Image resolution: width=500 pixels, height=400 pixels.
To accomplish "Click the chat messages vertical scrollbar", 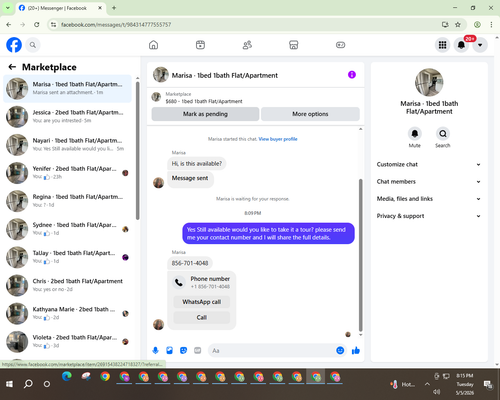I will [360, 255].
